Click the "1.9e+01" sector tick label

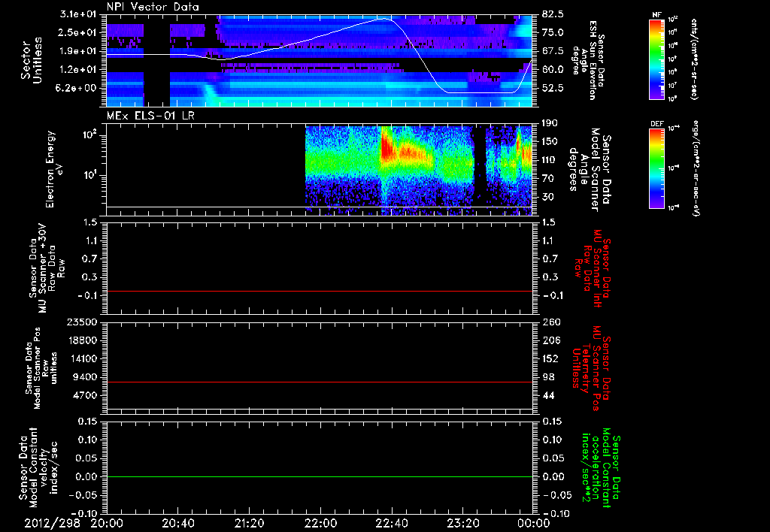coord(78,51)
